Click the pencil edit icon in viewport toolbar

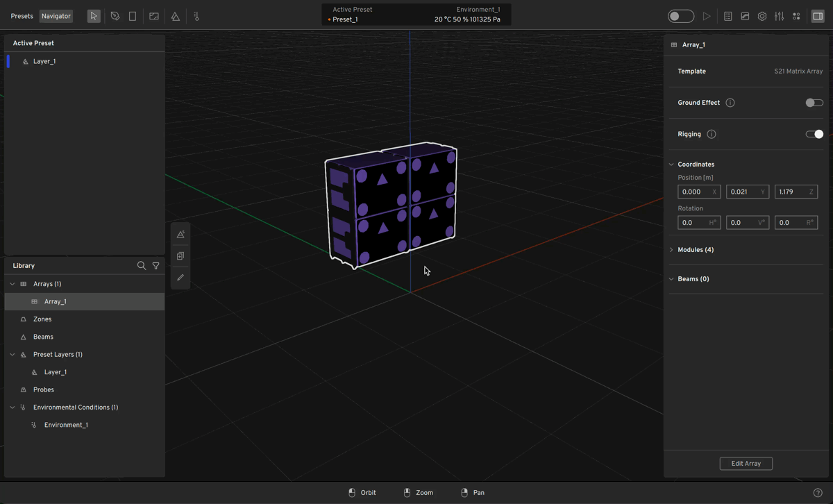180,278
